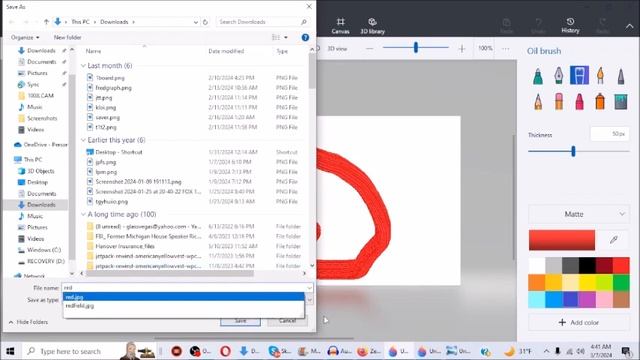Adjust the Paint 3D zoom slider
640x360 pixels.
(416, 48)
